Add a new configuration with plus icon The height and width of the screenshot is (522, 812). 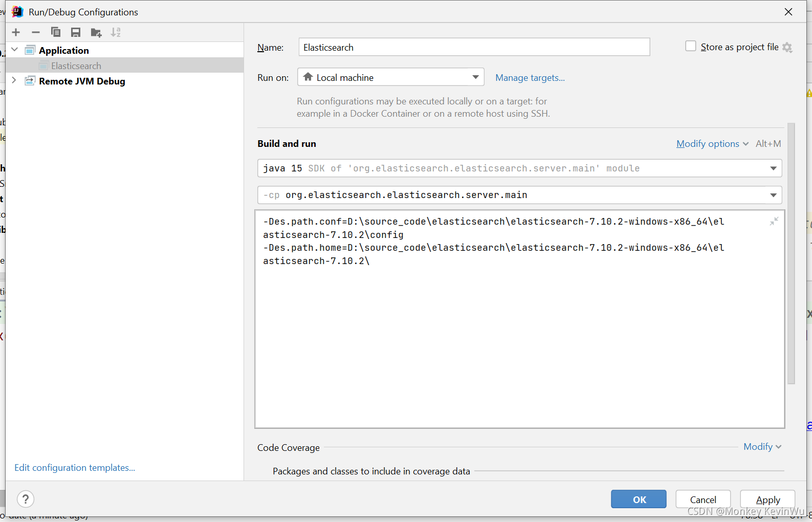click(x=16, y=32)
